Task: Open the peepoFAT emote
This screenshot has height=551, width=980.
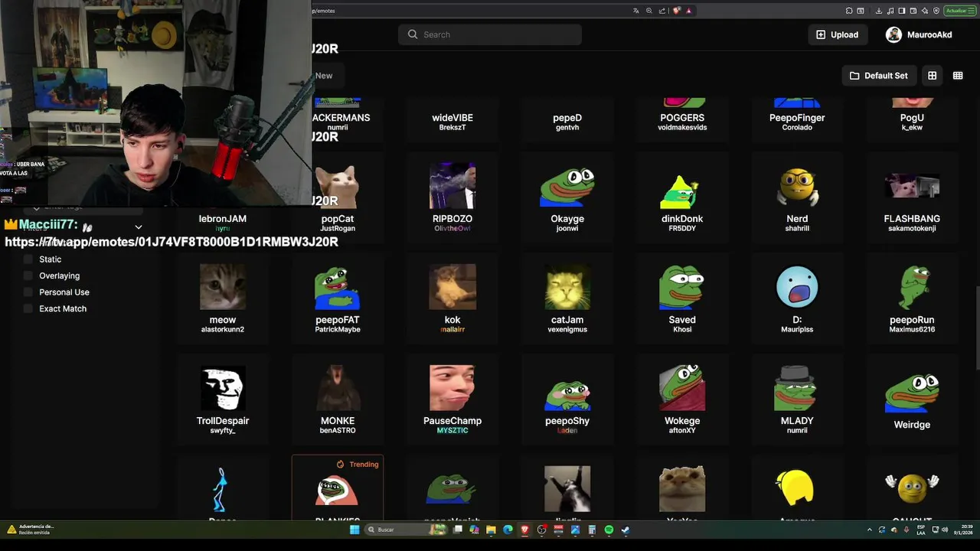Action: (338, 298)
